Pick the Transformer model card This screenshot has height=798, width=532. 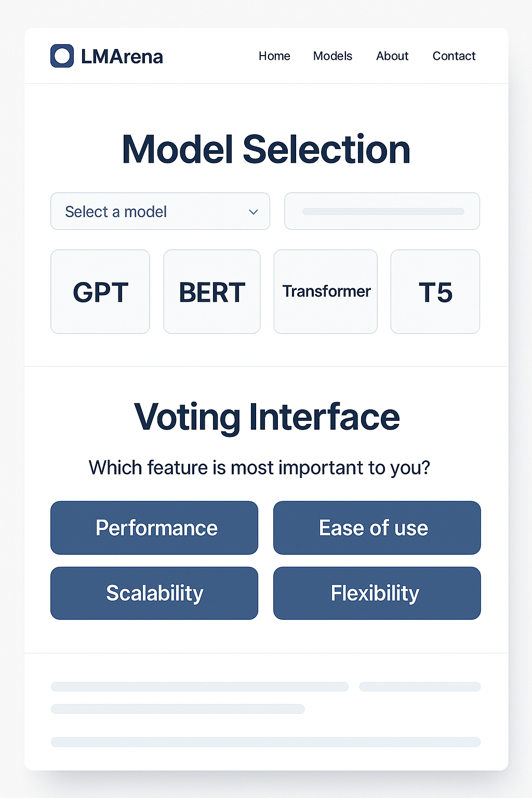point(326,291)
